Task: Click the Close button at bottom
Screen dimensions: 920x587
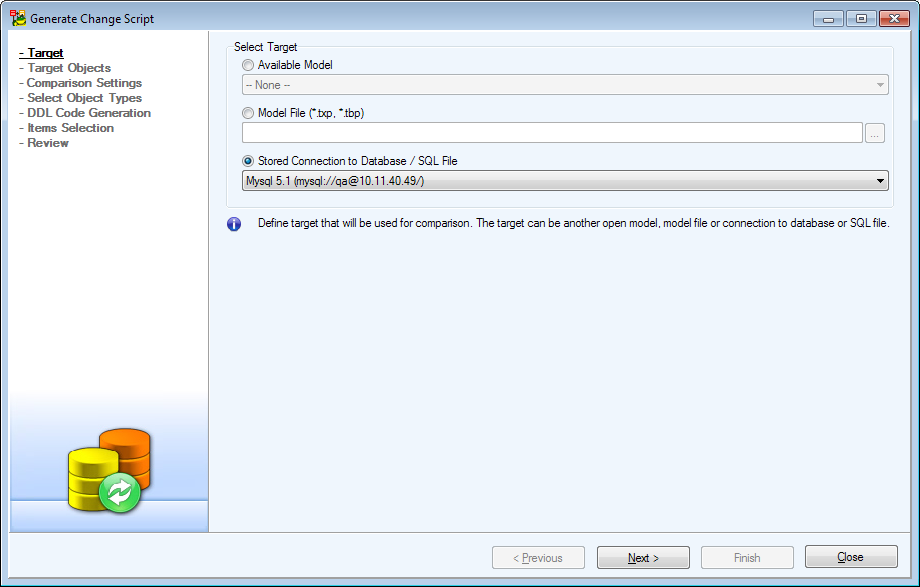Action: pos(850,558)
